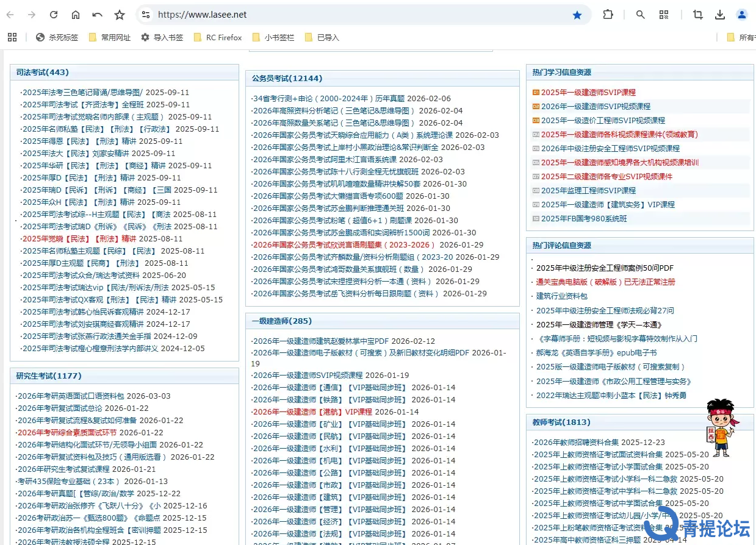
Task: Expand the RC Firefox bookmark folder
Action: pyautogui.click(x=217, y=37)
